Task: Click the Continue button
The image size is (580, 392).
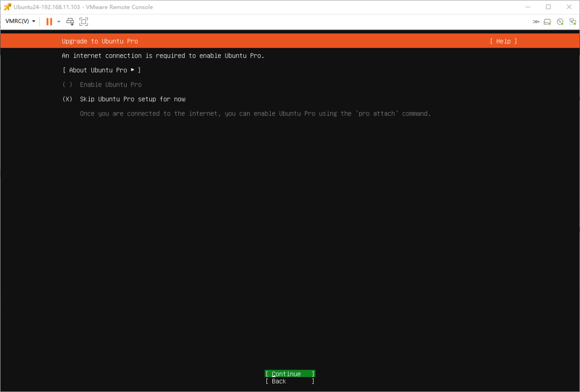Action: [x=290, y=374]
